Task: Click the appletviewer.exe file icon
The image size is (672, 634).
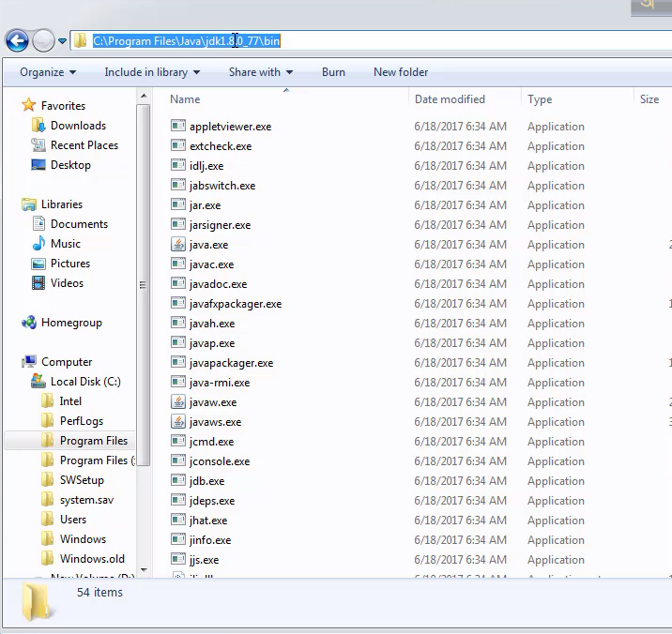Action: pos(178,125)
